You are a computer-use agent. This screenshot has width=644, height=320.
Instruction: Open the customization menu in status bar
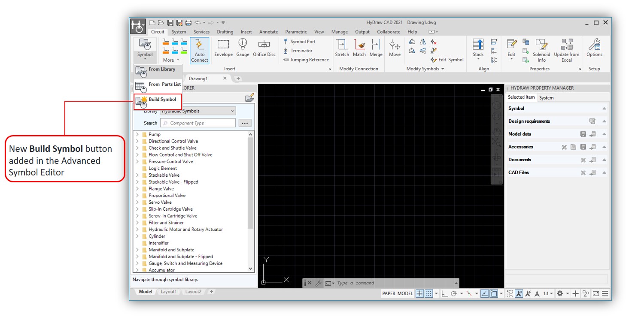(605, 293)
